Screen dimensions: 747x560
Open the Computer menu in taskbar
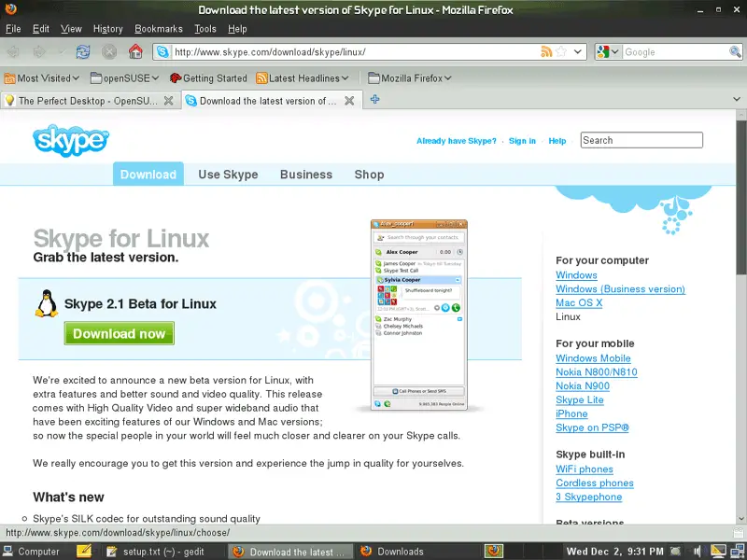tap(32, 552)
